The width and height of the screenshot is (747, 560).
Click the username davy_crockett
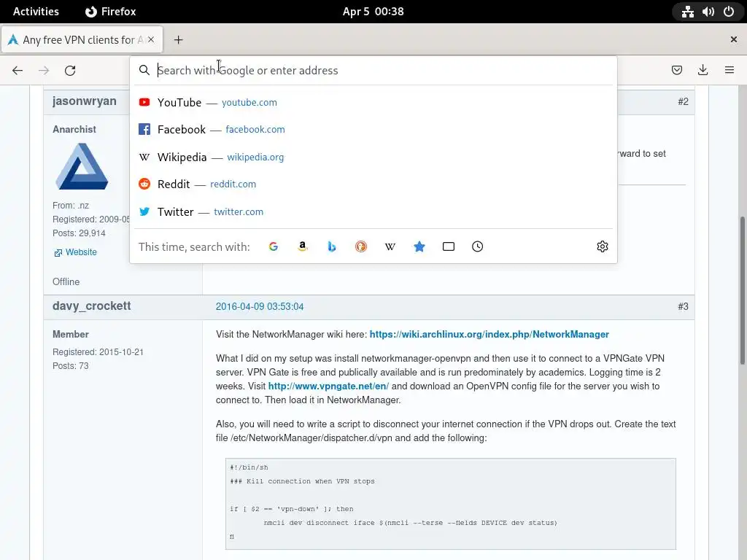(91, 306)
